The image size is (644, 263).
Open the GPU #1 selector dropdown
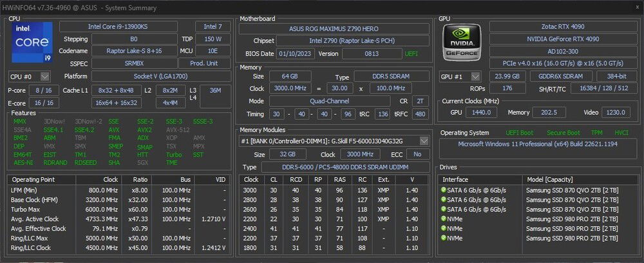pos(476,77)
